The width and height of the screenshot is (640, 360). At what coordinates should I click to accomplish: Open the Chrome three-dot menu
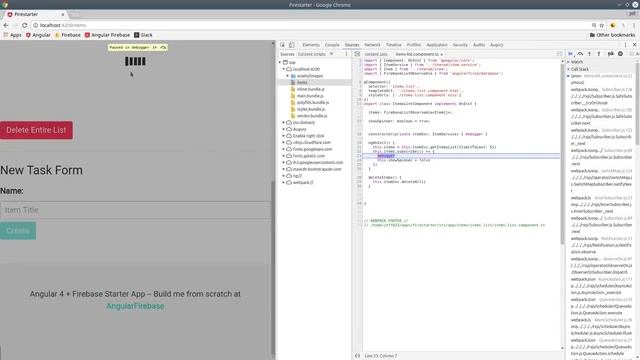click(x=634, y=25)
